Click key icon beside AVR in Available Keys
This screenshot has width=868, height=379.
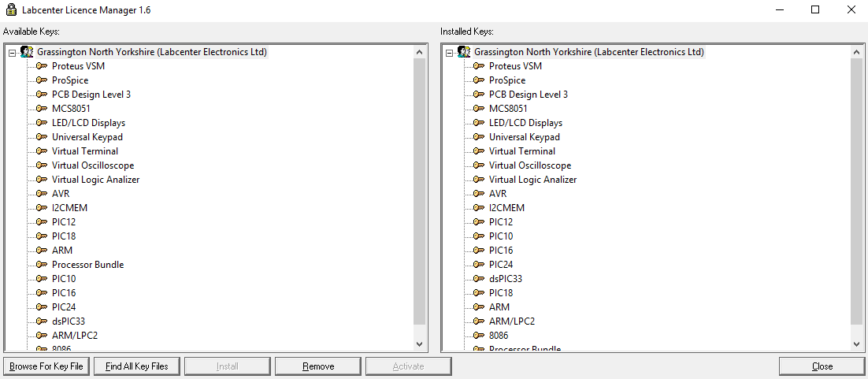42,193
